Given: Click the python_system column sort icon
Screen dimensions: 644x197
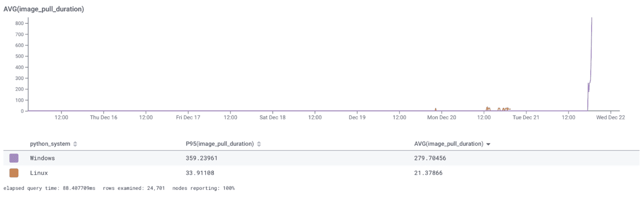Looking at the screenshot, I should point(75,144).
